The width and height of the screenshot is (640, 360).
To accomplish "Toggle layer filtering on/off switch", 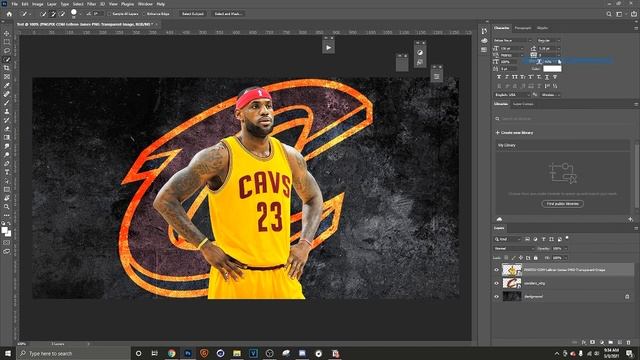I will click(x=567, y=238).
